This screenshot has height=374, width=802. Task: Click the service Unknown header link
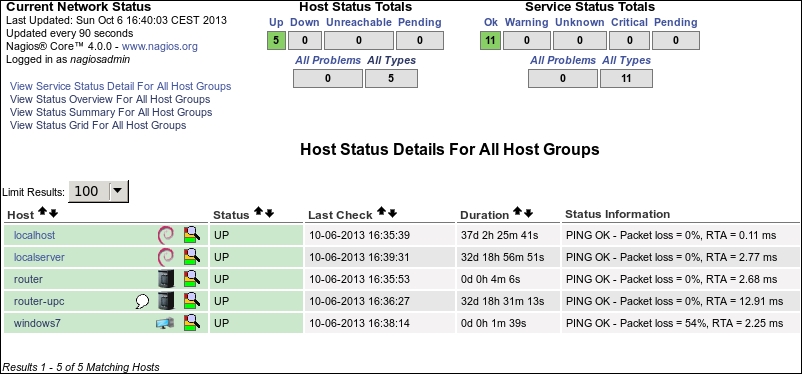580,23
